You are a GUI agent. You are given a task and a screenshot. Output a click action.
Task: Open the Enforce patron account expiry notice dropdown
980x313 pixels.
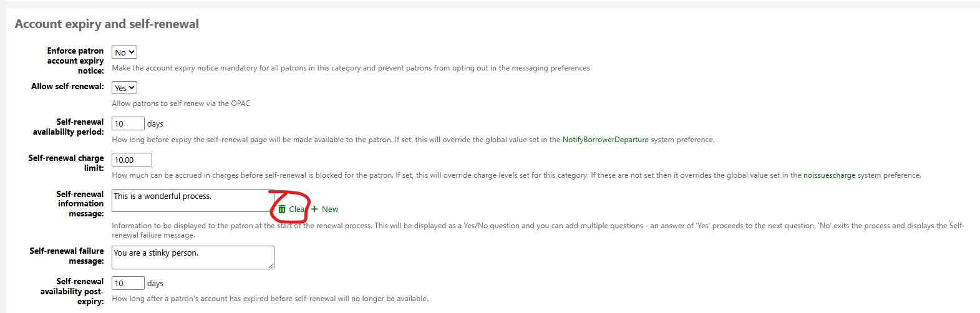(124, 52)
